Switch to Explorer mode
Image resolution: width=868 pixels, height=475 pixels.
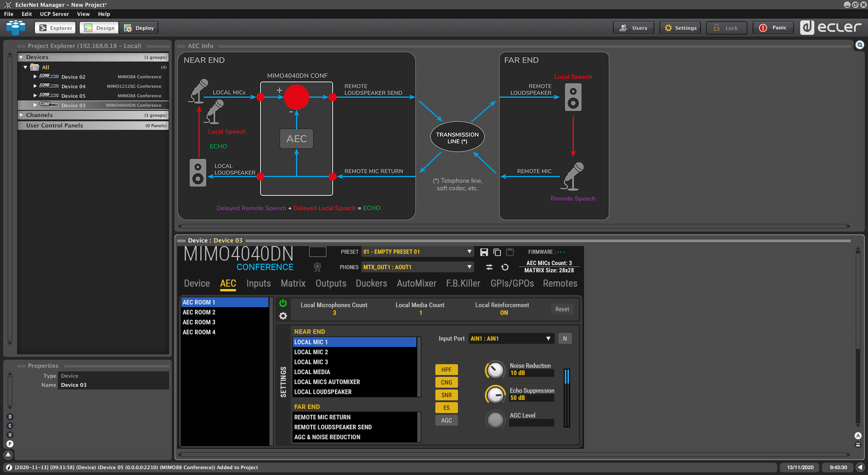point(55,28)
